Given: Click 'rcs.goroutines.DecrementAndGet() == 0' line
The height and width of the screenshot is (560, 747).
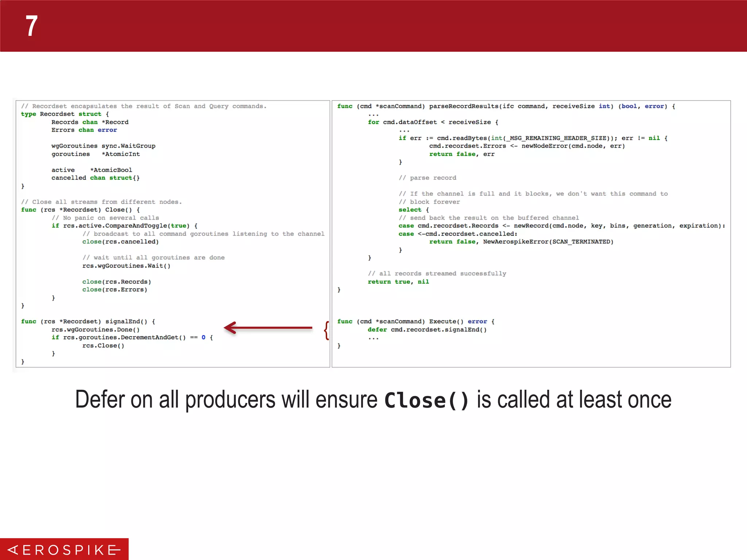Looking at the screenshot, I should [132, 338].
